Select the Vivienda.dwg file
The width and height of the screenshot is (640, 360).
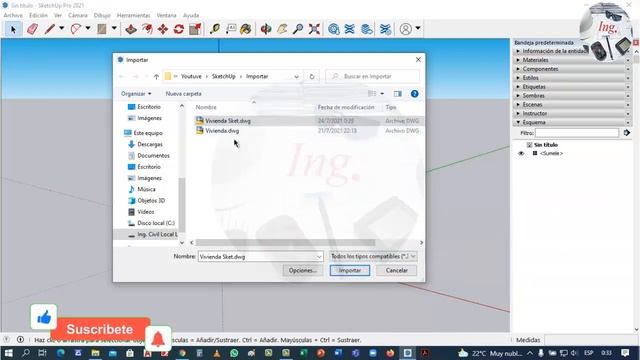pos(222,131)
